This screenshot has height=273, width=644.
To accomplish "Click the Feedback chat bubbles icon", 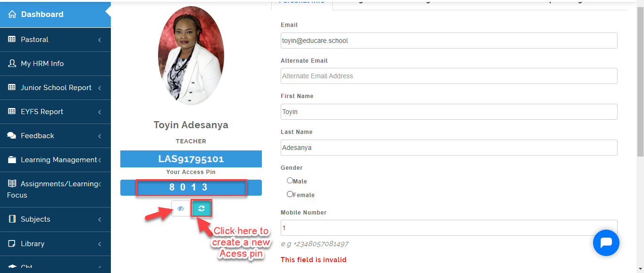I will tap(12, 136).
